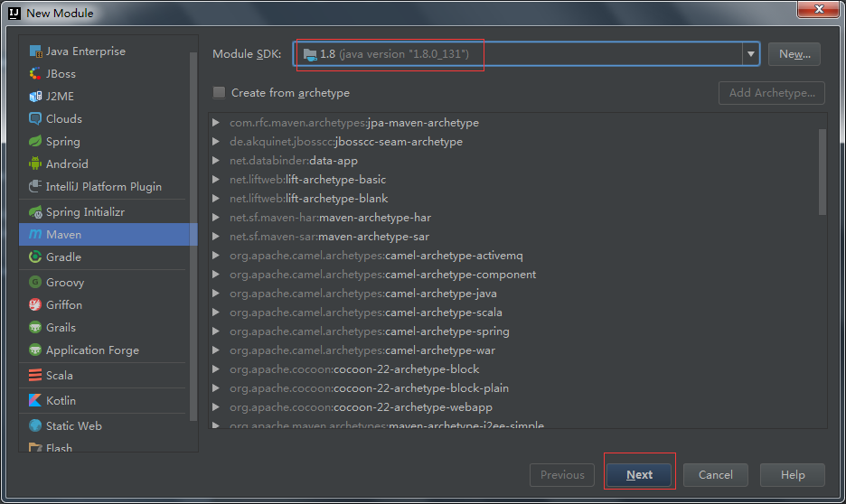Expand maven-archetype-har node
Screen dimensions: 846x504
pyautogui.click(x=216, y=218)
